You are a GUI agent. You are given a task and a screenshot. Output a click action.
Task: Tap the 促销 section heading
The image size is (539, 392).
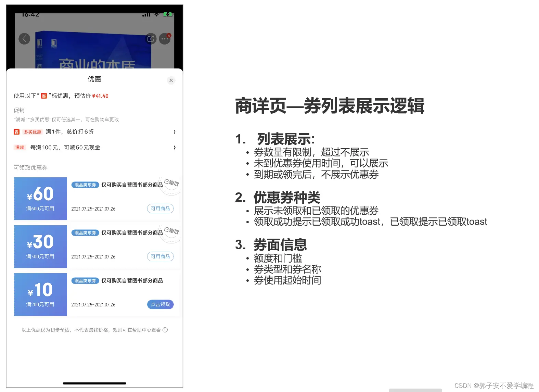19,110
